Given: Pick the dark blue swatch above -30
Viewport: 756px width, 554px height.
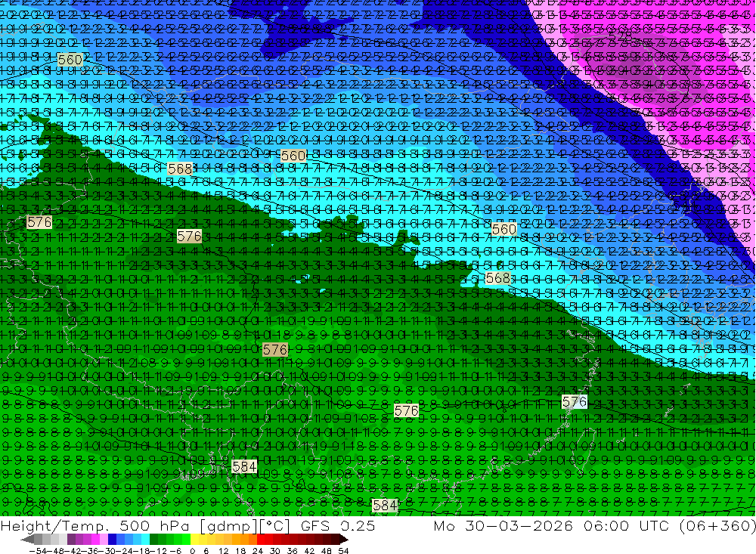Looking at the screenshot, I should (113, 540).
